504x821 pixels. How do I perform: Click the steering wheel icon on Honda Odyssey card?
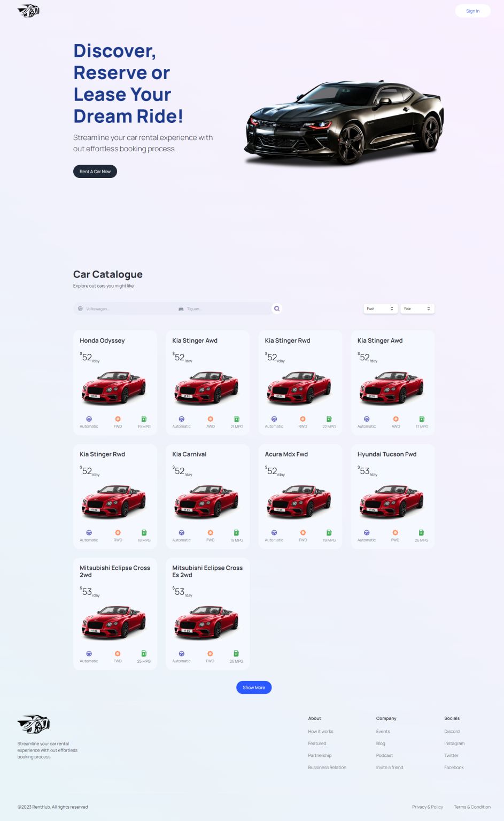89,419
